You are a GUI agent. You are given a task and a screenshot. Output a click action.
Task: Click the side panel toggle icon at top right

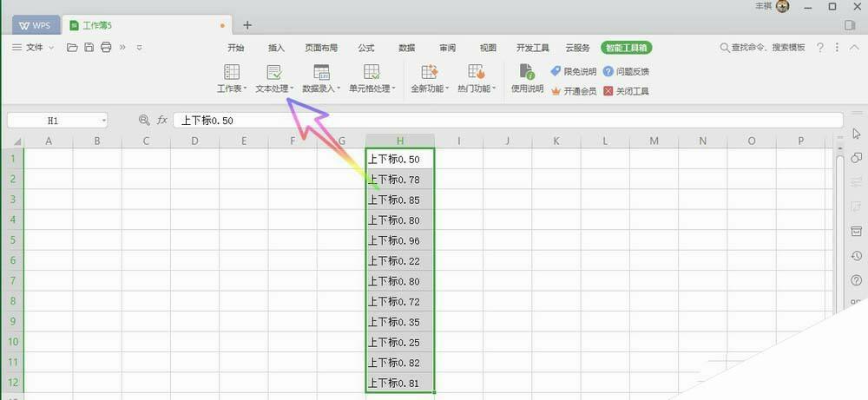pos(851,25)
